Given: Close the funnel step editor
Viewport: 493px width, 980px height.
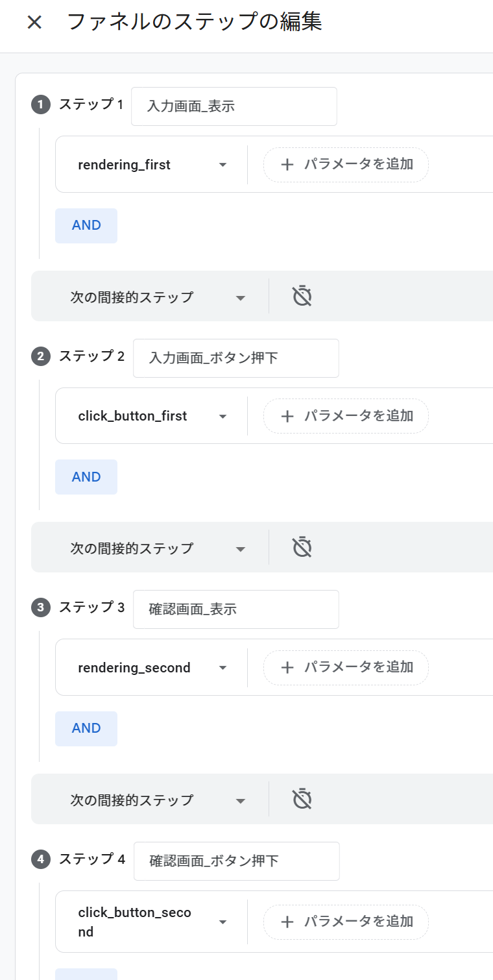Looking at the screenshot, I should click(34, 23).
